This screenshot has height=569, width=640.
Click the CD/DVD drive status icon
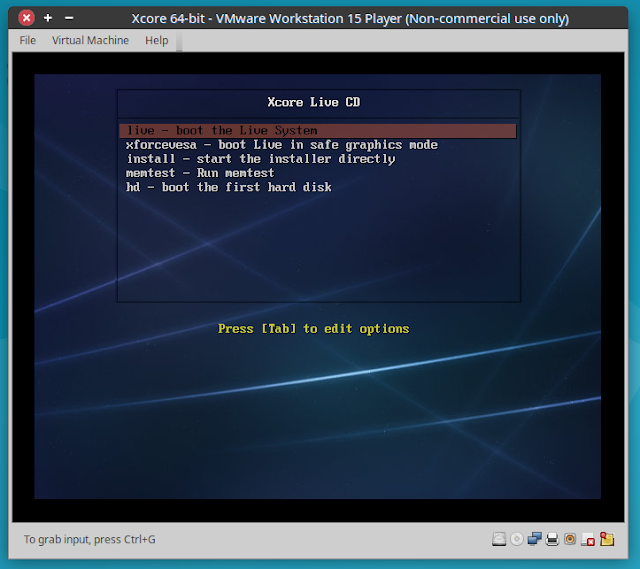point(517,539)
